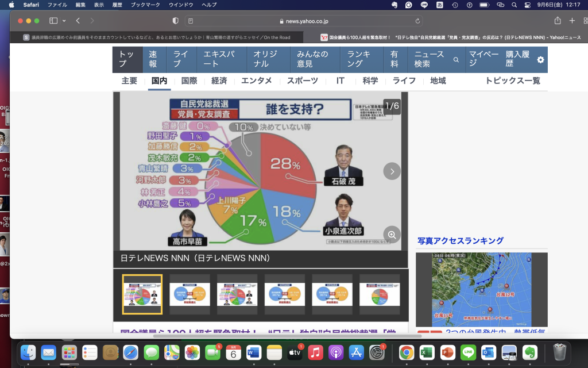Open a new tab with the plus icon
The image size is (588, 368).
(572, 21)
